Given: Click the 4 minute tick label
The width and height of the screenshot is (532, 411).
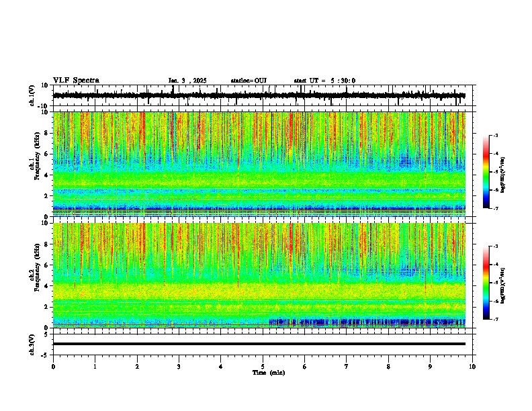Looking at the screenshot, I should 221,367.
